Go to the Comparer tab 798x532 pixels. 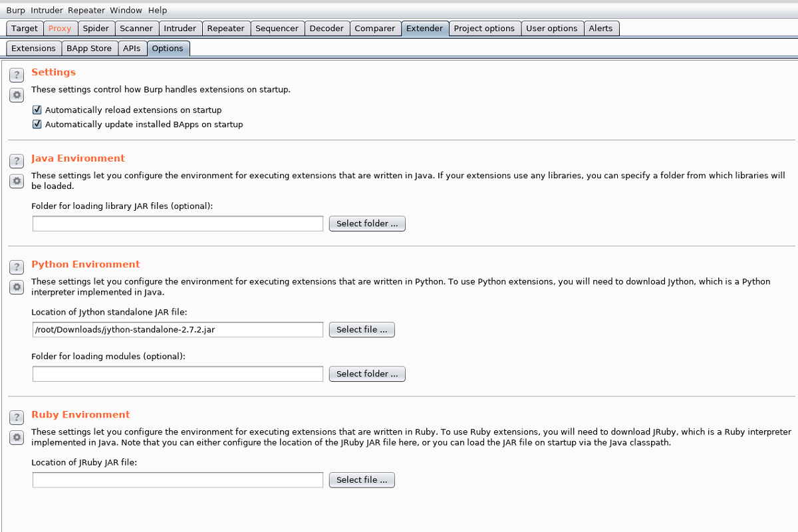[376, 29]
